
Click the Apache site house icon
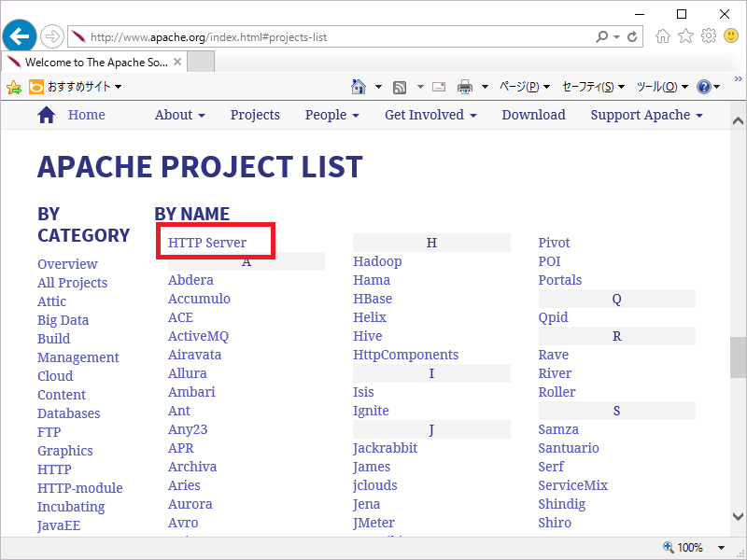point(46,115)
